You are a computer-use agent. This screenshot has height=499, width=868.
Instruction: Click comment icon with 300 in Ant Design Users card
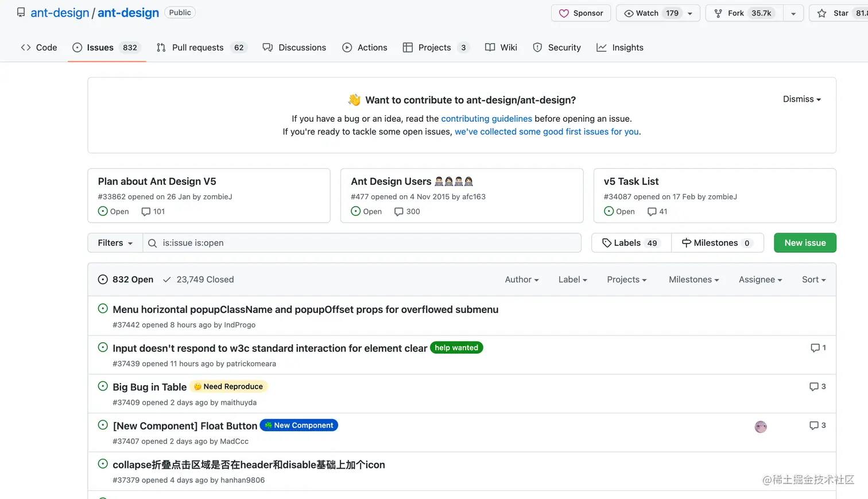[x=399, y=212]
